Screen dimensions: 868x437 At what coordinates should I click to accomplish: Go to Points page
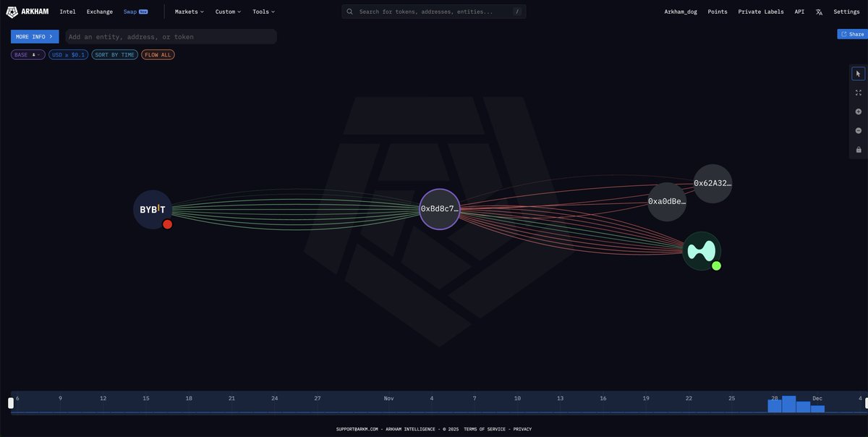[718, 12]
